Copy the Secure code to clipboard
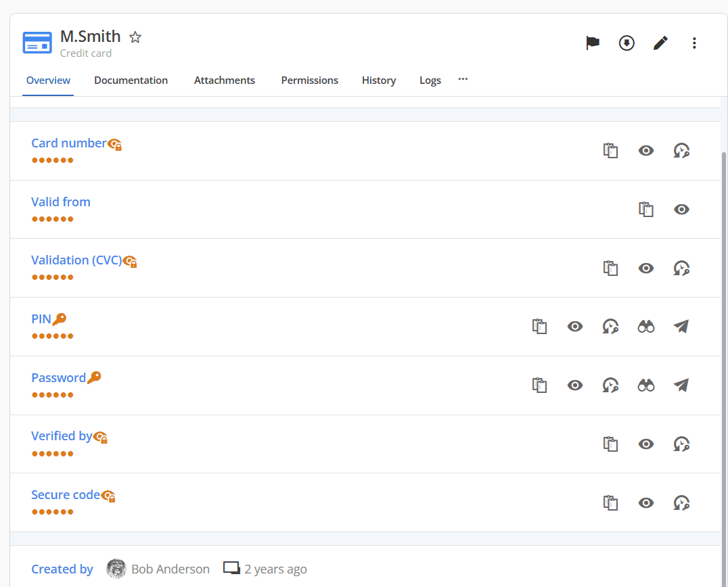 click(x=611, y=502)
